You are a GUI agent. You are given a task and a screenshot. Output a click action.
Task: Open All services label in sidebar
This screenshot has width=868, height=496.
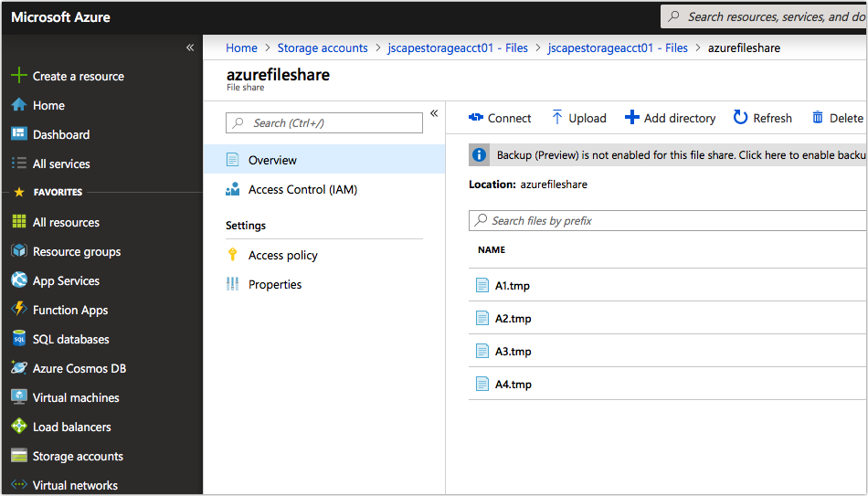[61, 164]
